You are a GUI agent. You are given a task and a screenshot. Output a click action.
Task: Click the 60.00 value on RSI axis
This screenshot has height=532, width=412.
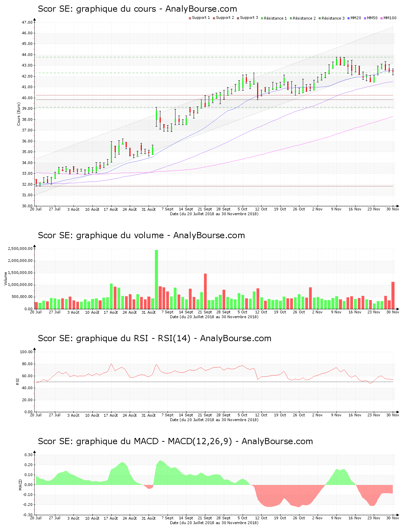tap(27, 376)
